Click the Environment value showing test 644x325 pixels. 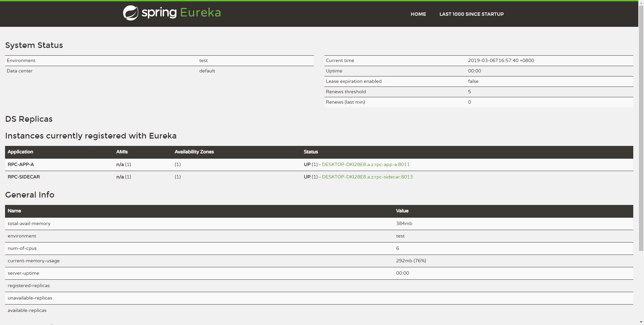click(204, 60)
